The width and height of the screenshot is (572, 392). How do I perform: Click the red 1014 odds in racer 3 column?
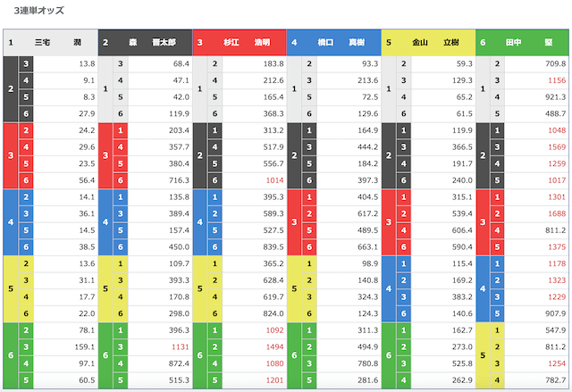point(274,180)
